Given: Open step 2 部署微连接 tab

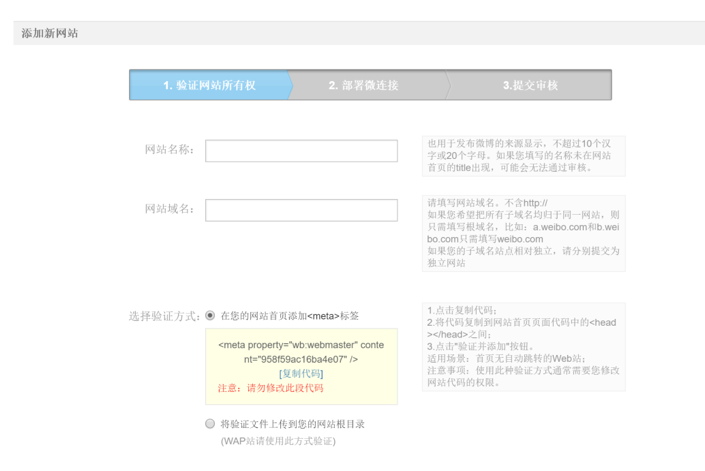Looking at the screenshot, I should click(x=363, y=86).
